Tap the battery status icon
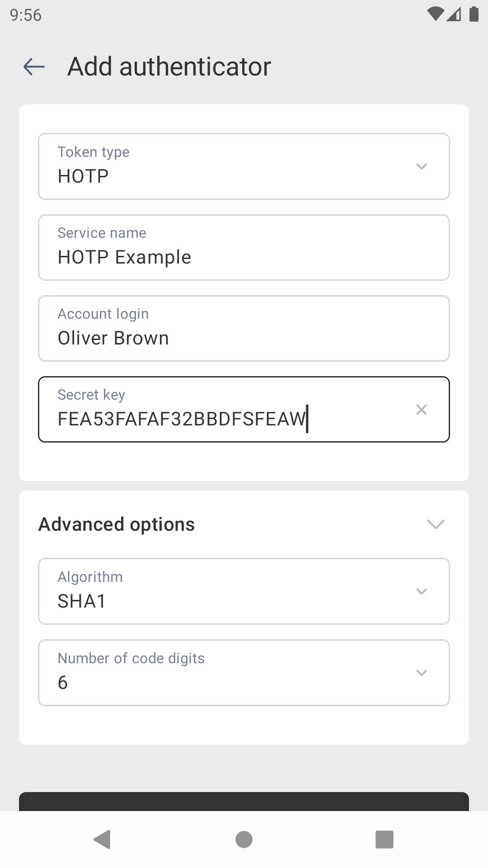The width and height of the screenshot is (488, 868). tap(474, 14)
